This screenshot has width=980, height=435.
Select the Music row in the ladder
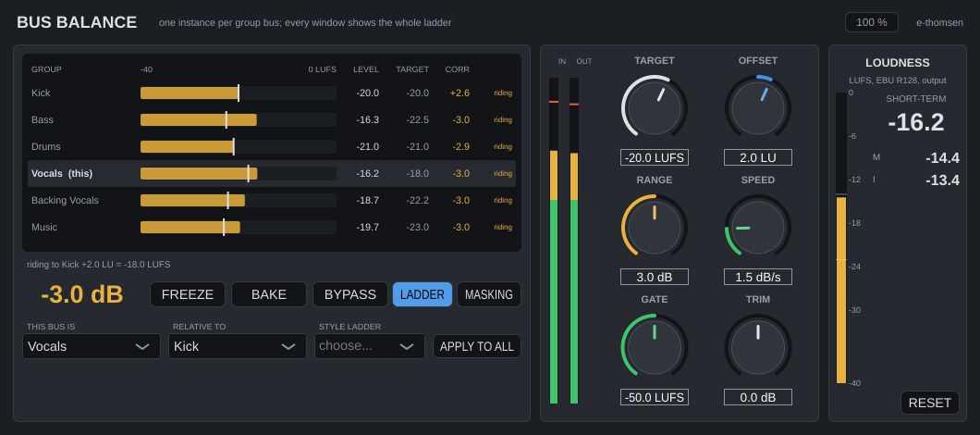[x=272, y=227]
